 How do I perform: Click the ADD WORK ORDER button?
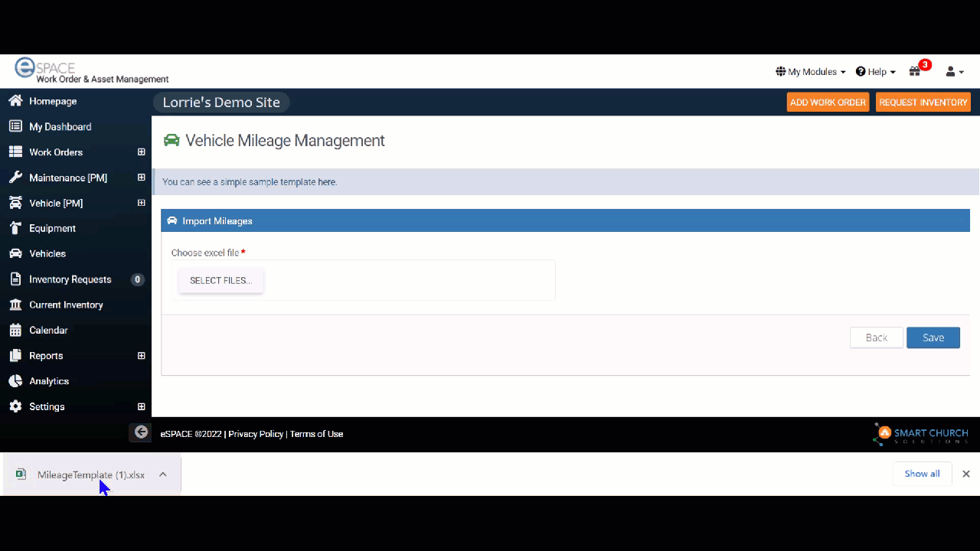828,102
